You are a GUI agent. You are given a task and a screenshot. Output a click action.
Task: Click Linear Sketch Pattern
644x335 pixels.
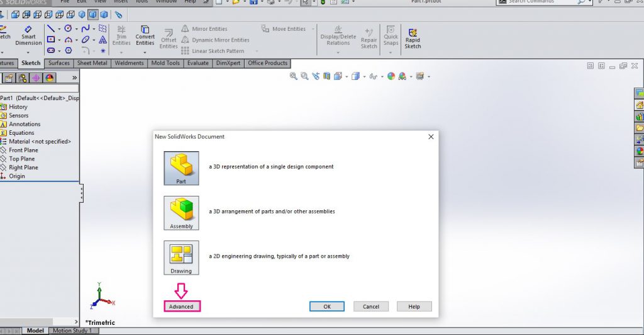click(x=213, y=51)
